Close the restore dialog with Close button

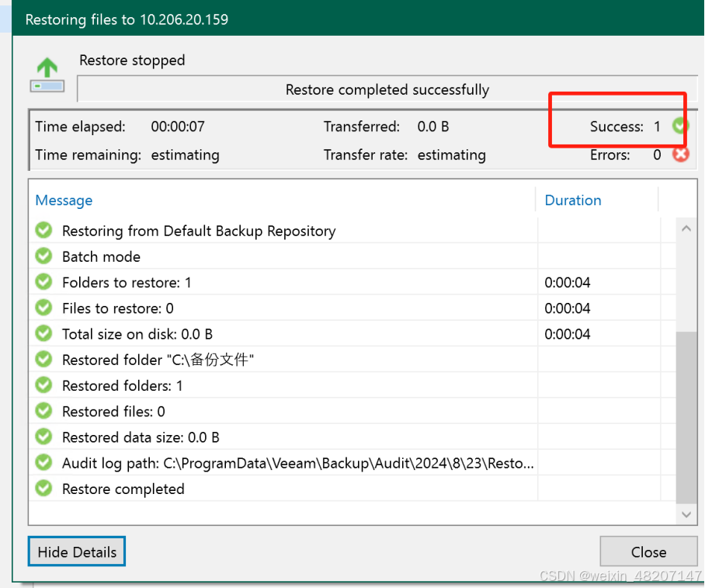tap(648, 551)
